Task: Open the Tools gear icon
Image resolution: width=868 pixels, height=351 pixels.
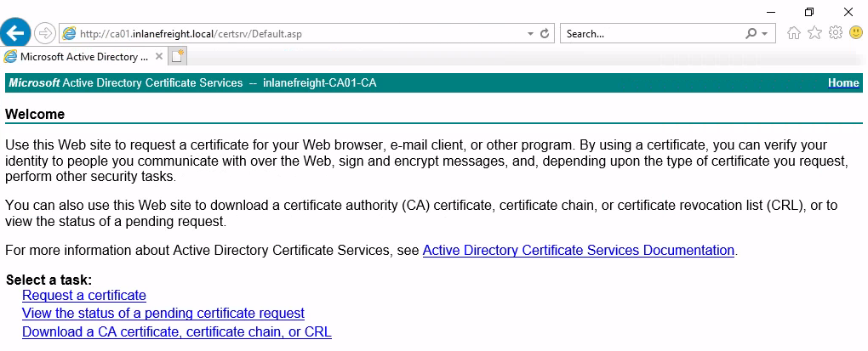Action: tap(835, 34)
